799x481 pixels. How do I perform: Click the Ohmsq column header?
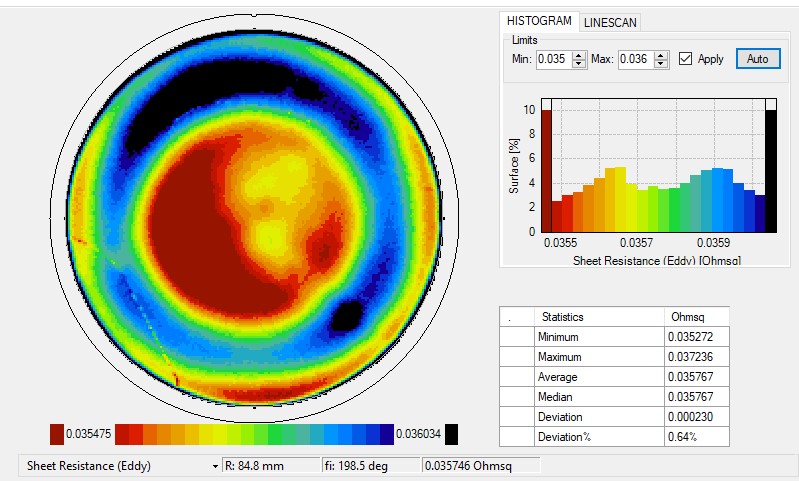[697, 317]
